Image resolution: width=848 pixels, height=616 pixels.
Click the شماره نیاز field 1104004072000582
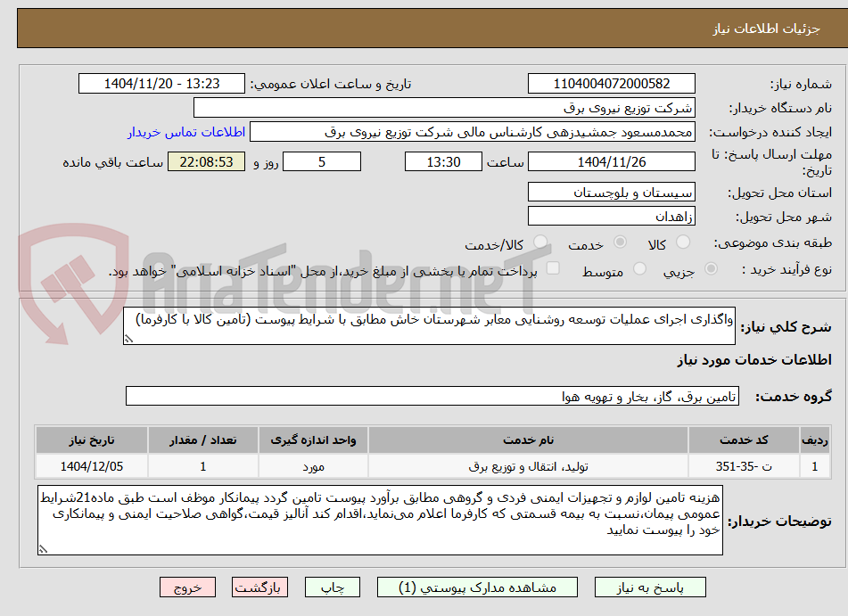tap(611, 84)
